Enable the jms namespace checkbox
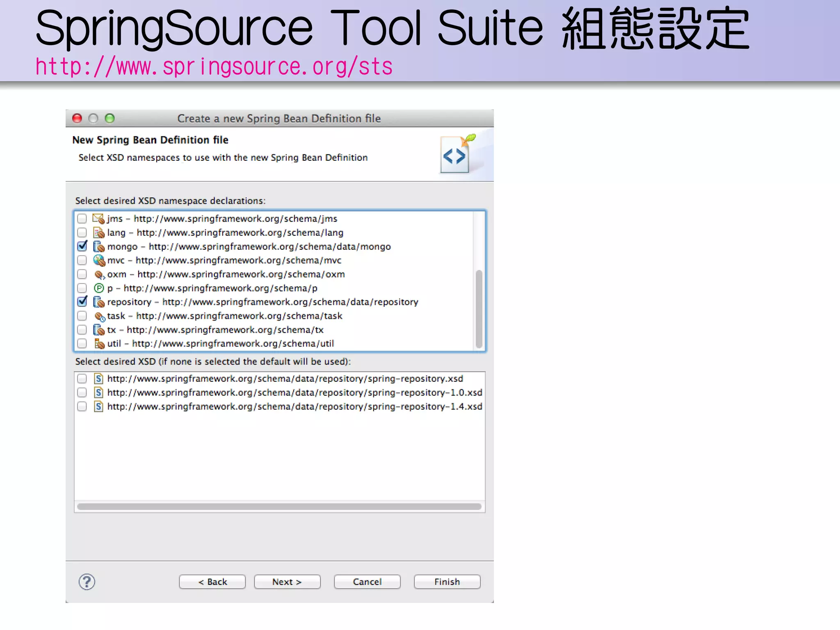 pyautogui.click(x=82, y=219)
